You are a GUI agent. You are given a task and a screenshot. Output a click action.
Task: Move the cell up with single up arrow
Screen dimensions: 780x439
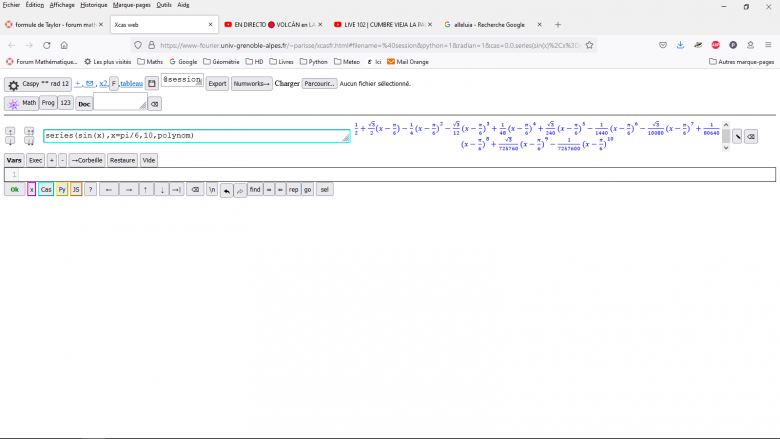pyautogui.click(x=10, y=131)
